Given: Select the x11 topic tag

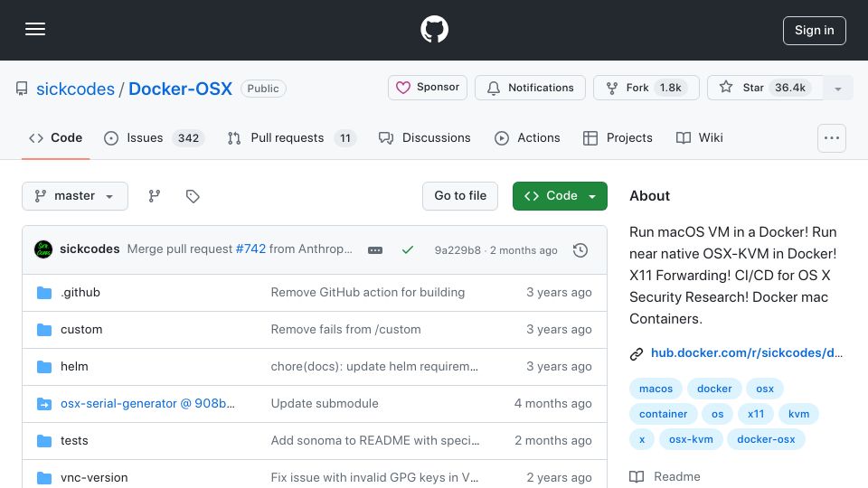Looking at the screenshot, I should 756,414.
